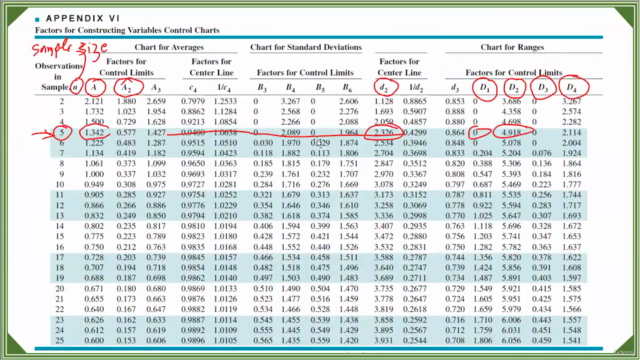Viewport: 640px width, 360px height.
Task: Click the title 'Factors for Constructing Variables Control Charts'
Action: [127, 30]
